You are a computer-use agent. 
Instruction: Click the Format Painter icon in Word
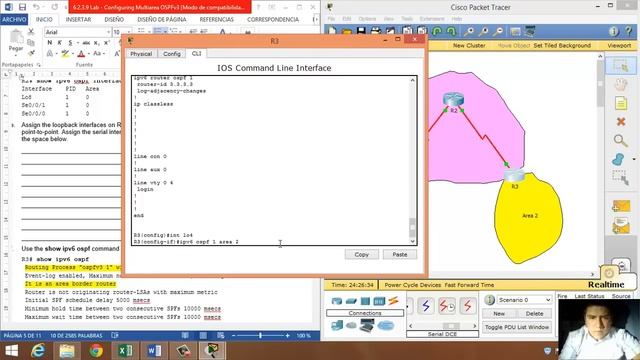coord(31,53)
